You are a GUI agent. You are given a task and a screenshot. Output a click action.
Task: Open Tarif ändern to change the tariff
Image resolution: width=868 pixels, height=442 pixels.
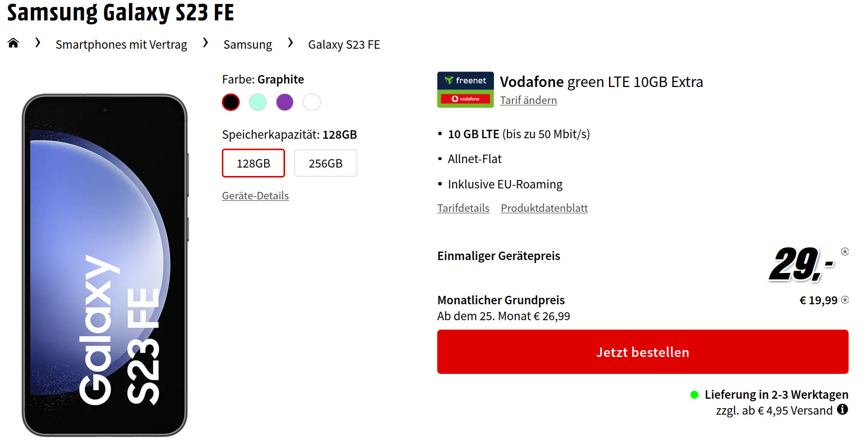click(528, 100)
